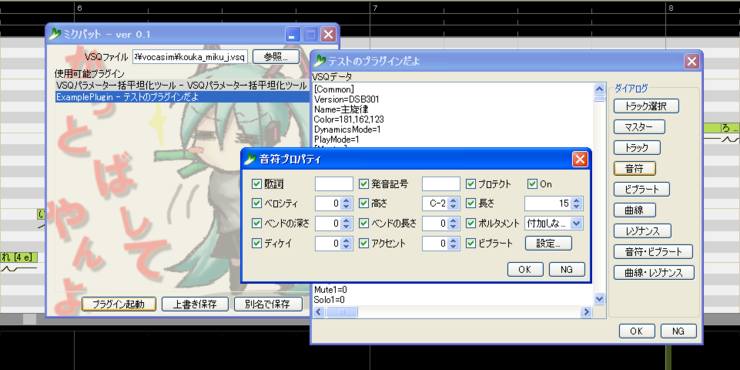Toggle the ビブラート checkbox in 音符プロパティ
This screenshot has width=740, height=370.
(x=471, y=243)
